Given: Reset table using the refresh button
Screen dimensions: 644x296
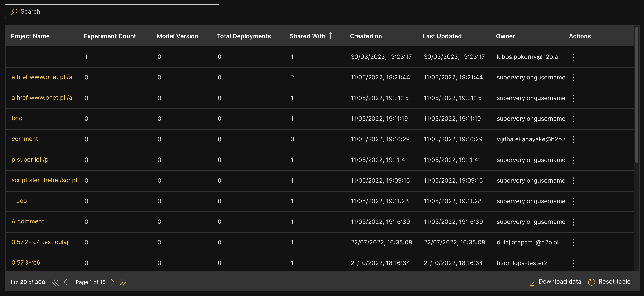Looking at the screenshot, I should [609, 282].
